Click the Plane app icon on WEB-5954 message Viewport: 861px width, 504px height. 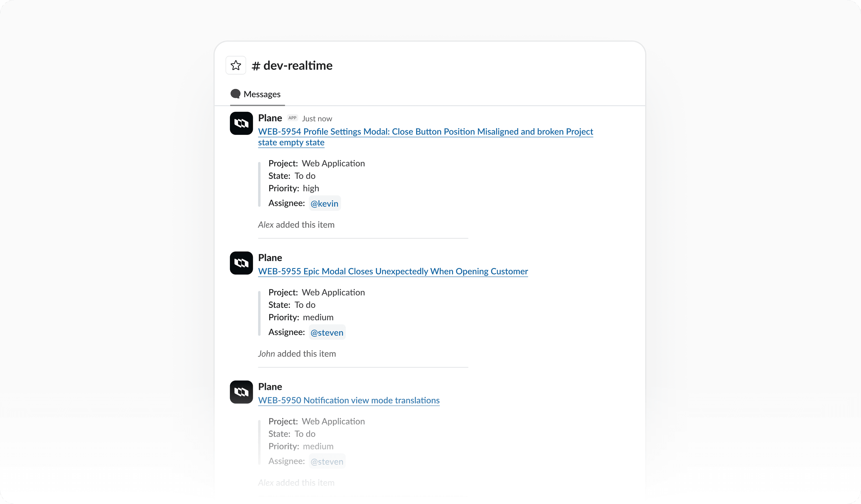(241, 123)
